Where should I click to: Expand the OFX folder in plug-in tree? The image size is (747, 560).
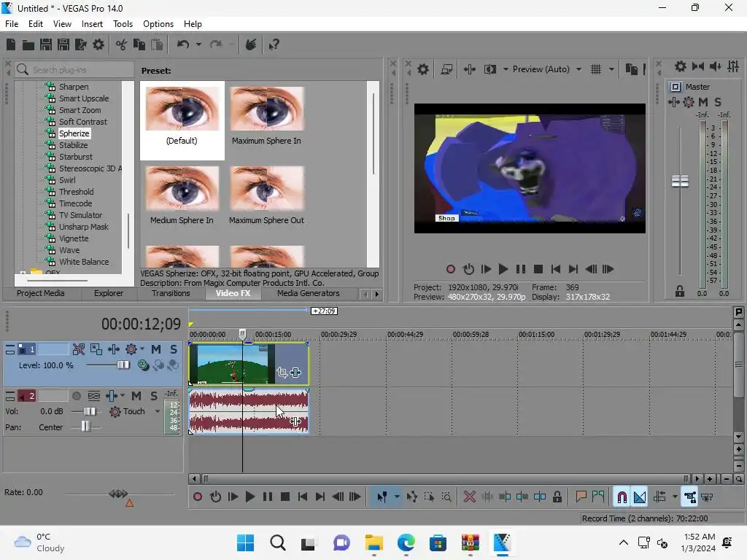(23, 273)
